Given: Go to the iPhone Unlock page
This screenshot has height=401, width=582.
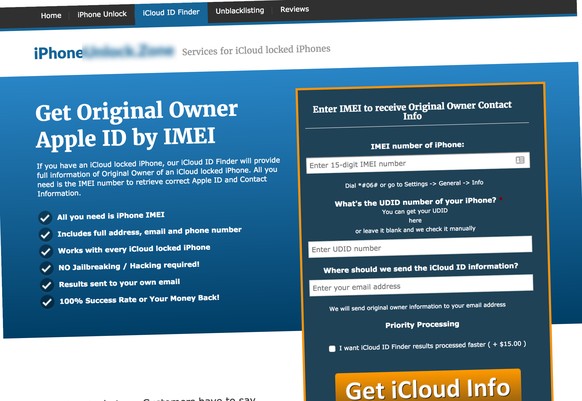Looking at the screenshot, I should (102, 14).
